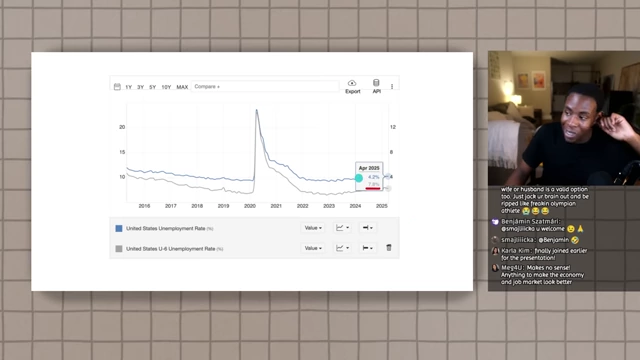Open Value dropdown for U-6 Unemployment Rate

click(x=313, y=248)
